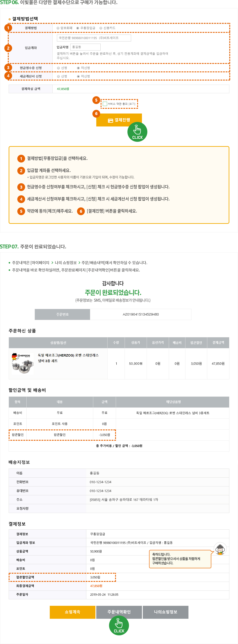The height and width of the screenshot is (644, 238).
Task: Open 주문내역확인 to view order details
Action: [x=119, y=612]
